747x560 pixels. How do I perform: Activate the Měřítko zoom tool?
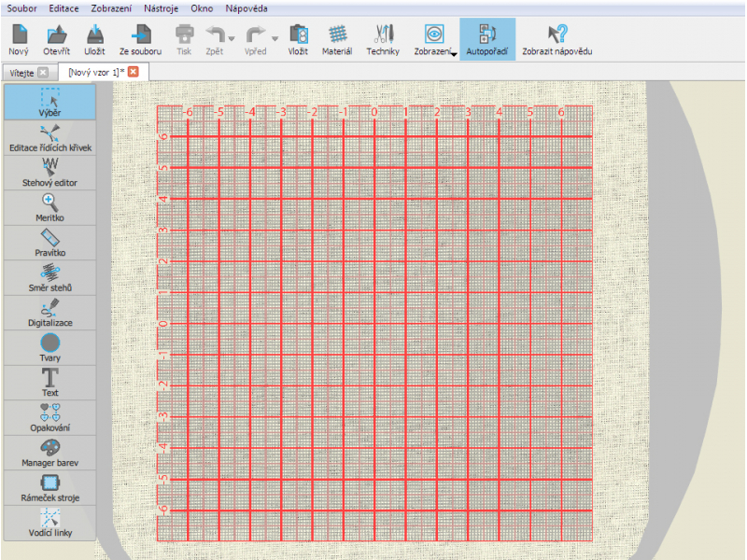(x=49, y=207)
